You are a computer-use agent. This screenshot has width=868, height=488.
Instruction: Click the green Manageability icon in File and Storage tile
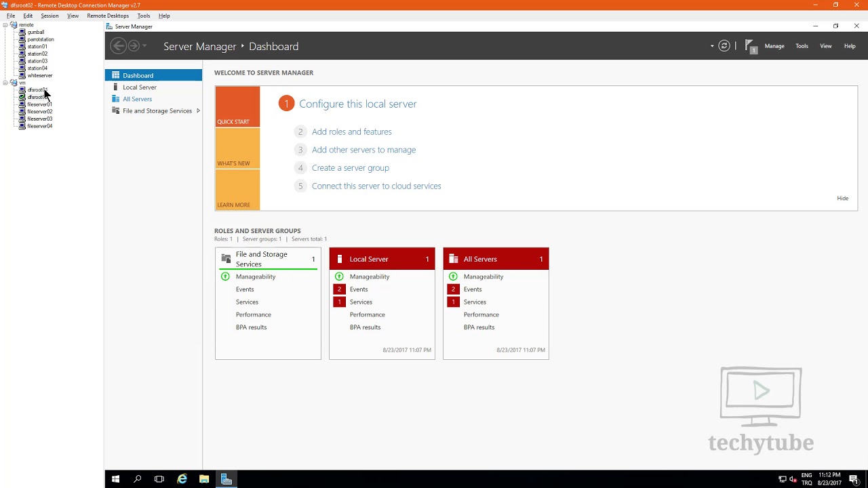pos(225,277)
